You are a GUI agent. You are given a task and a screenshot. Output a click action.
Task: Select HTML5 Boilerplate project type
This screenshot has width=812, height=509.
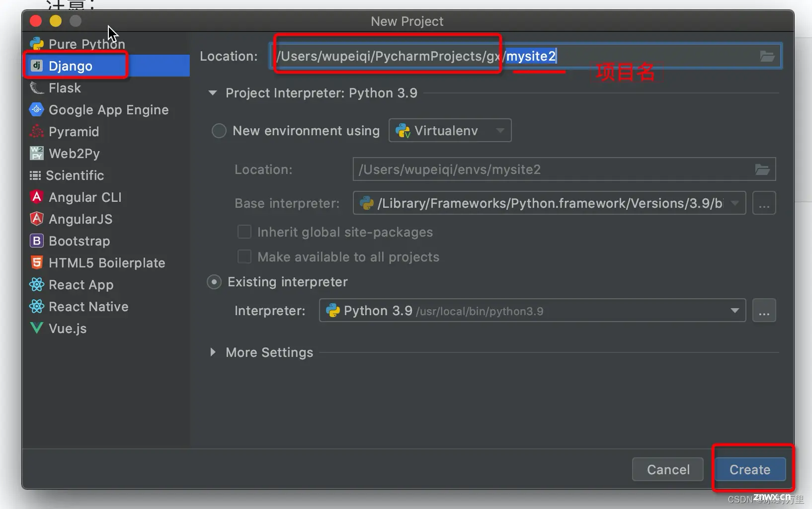[x=106, y=262]
